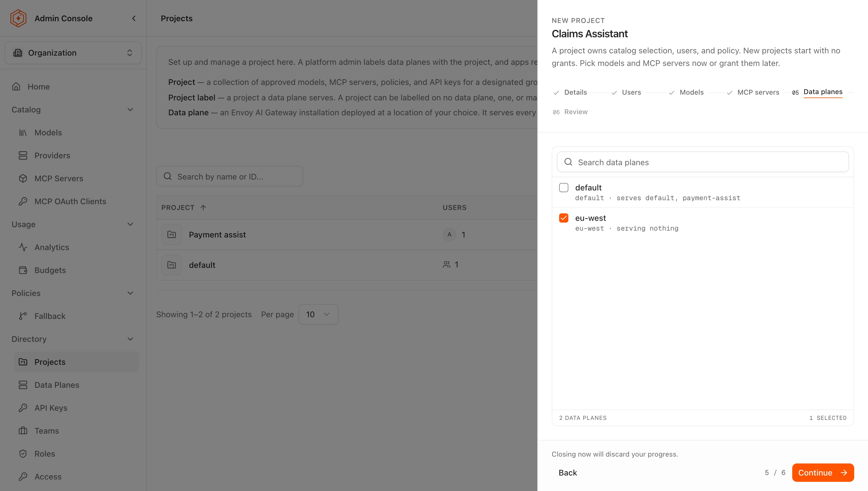The width and height of the screenshot is (868, 491).
Task: Go to the Models wizard step
Action: click(x=686, y=92)
